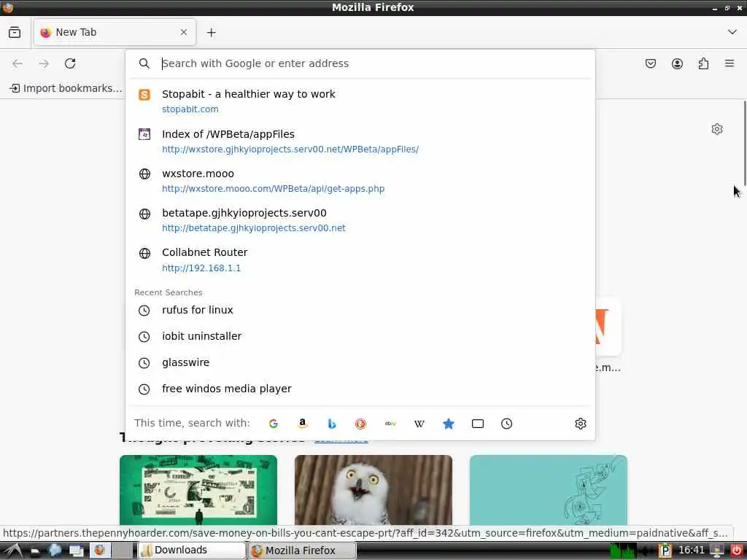The width and height of the screenshot is (747, 560).
Task: Choose the Stopabit - a healthier way to work suggestion
Action: click(x=360, y=101)
